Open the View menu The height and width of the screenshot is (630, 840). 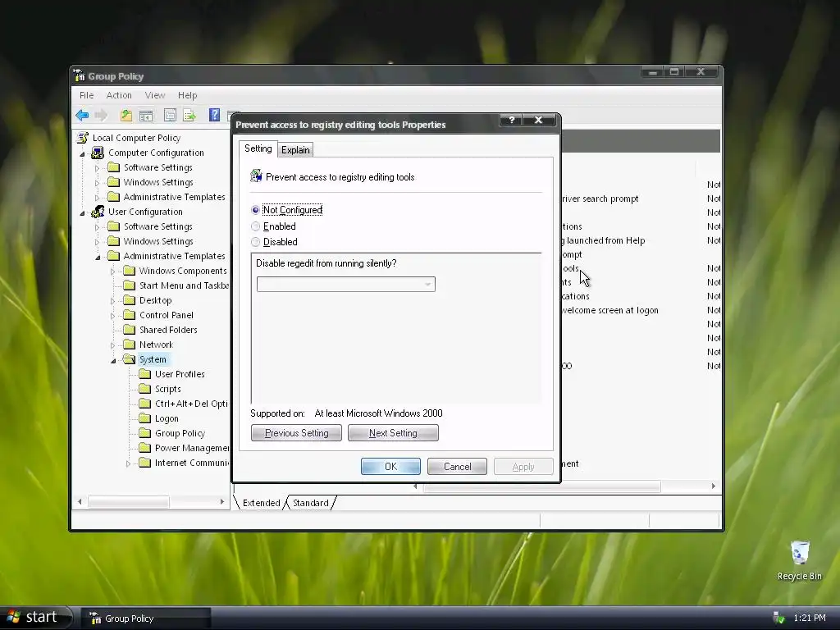click(x=155, y=95)
